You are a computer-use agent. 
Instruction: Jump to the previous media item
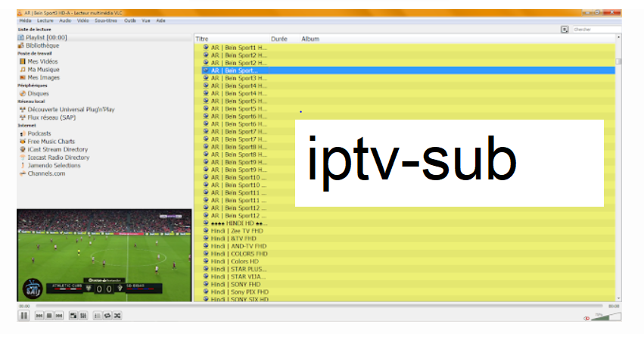coord(39,316)
